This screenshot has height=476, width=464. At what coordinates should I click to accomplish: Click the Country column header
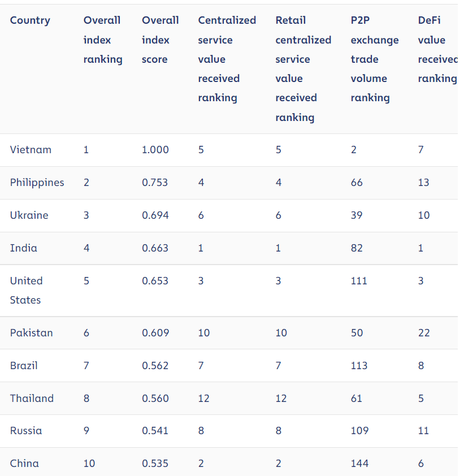pyautogui.click(x=30, y=20)
